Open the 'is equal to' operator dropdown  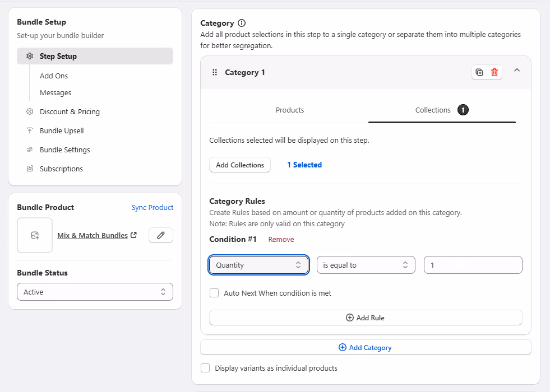366,265
